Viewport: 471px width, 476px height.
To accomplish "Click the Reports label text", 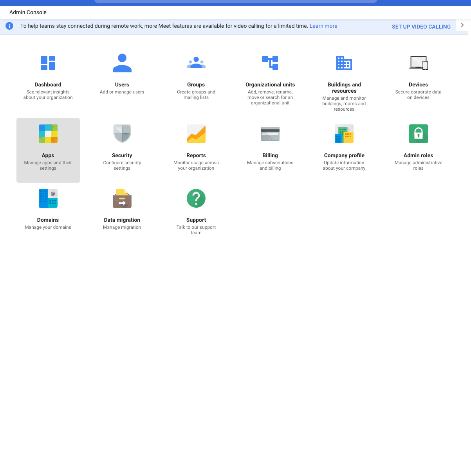I will tap(196, 155).
